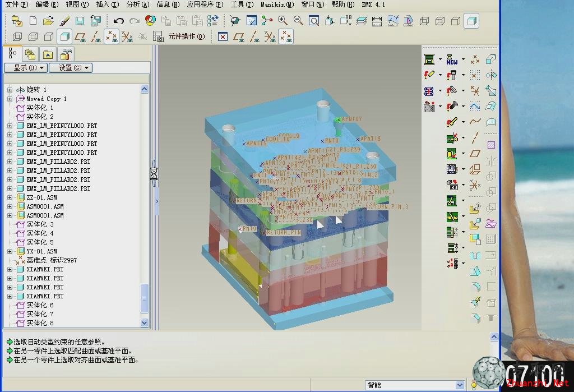Open the appearance color wheel icon
574x392 pixels.
(150, 21)
